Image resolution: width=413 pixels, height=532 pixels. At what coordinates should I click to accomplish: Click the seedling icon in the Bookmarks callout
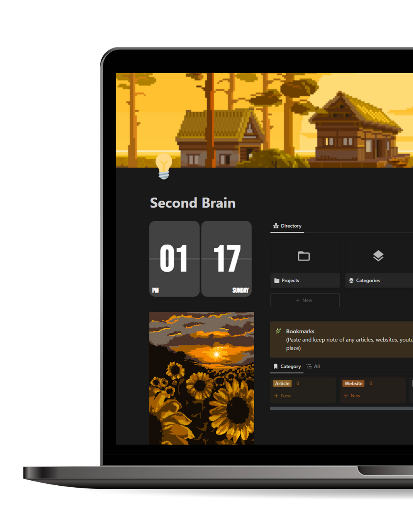pos(278,331)
